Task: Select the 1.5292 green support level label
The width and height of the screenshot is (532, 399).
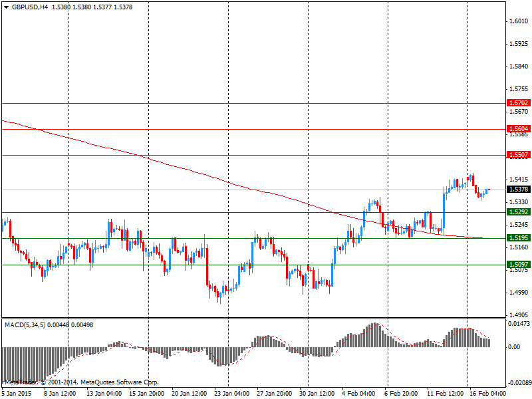Action: click(x=519, y=212)
